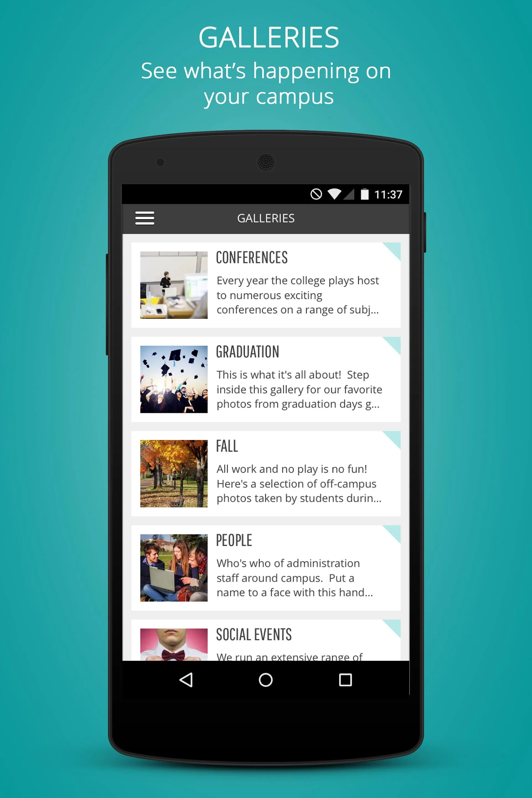The height and width of the screenshot is (798, 532).
Task: Select the GALLERIES navigation tab
Action: click(265, 218)
